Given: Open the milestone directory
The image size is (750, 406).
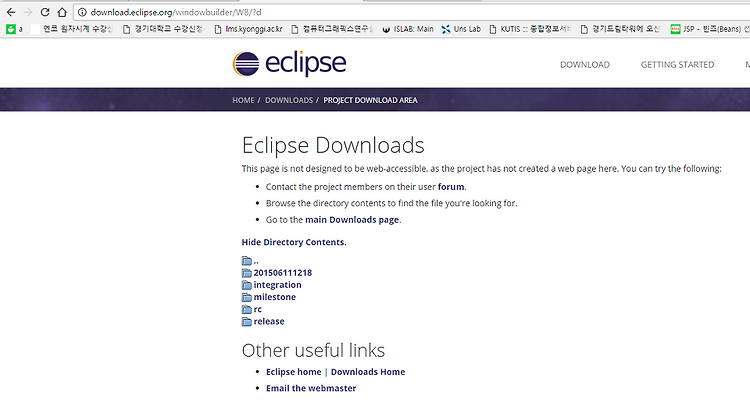Looking at the screenshot, I should (275, 297).
